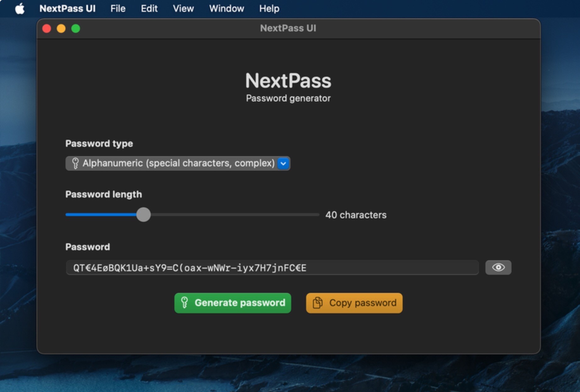Click the unfilled gray part of the length slider
The image size is (580, 392).
point(236,215)
